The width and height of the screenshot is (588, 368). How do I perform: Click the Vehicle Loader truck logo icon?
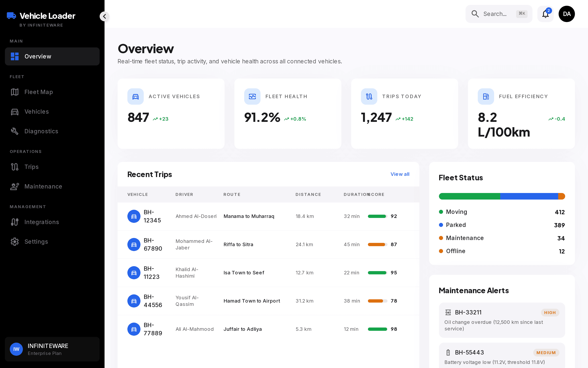coord(11,16)
